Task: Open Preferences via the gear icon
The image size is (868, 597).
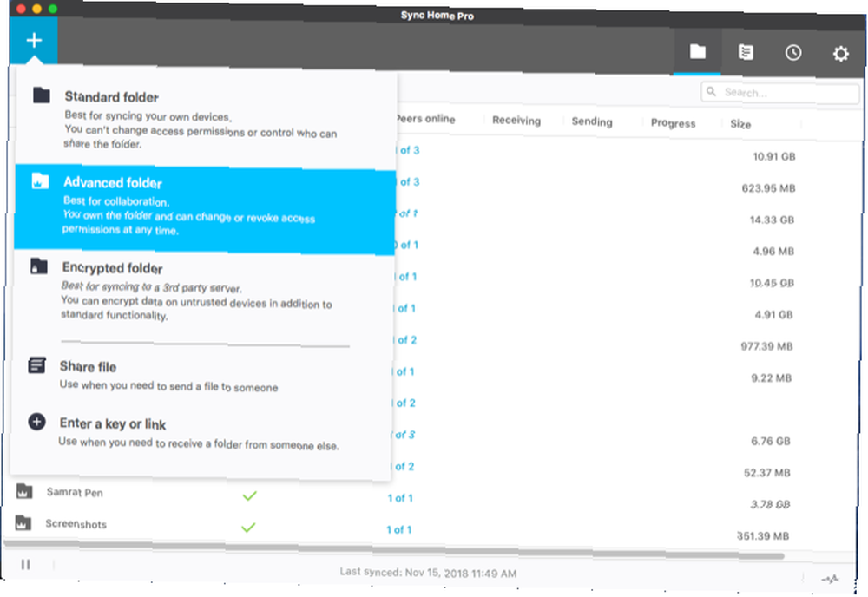Action: pyautogui.click(x=841, y=54)
